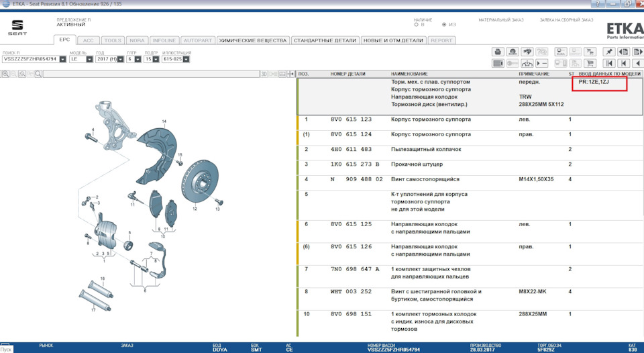Click the ПРИМЕЧАНИЕ column header

tap(534, 74)
